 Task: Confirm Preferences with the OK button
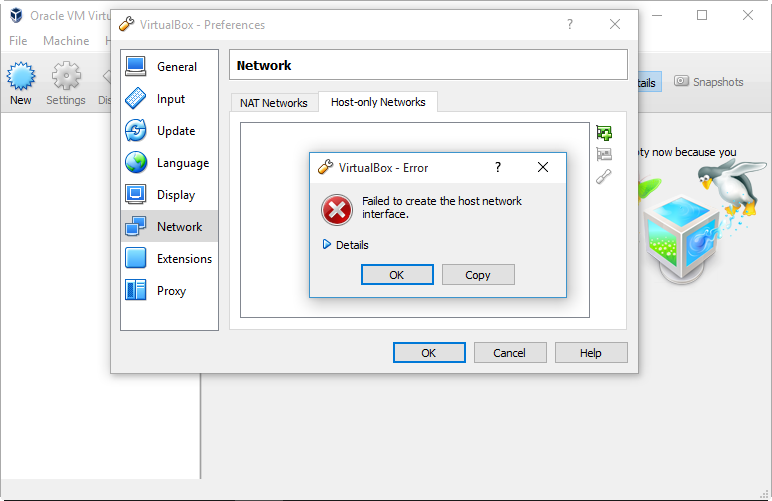[x=429, y=352]
